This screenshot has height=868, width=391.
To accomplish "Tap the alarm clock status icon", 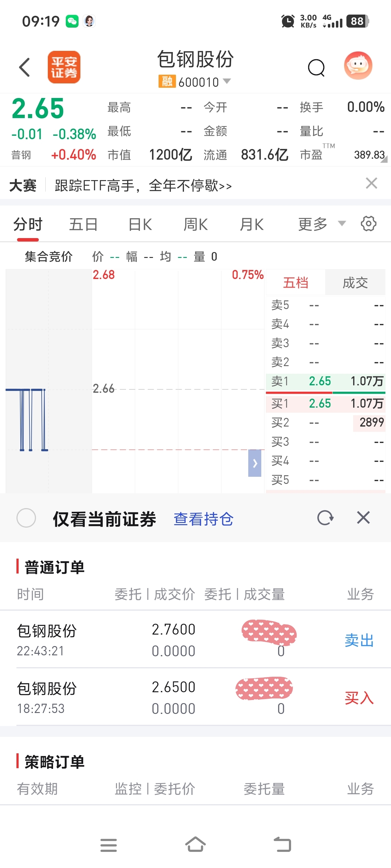I will coord(288,21).
